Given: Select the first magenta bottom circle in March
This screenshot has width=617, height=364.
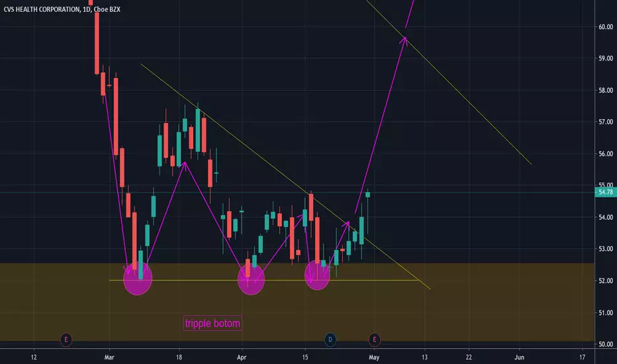Looking at the screenshot, I should (x=138, y=279).
